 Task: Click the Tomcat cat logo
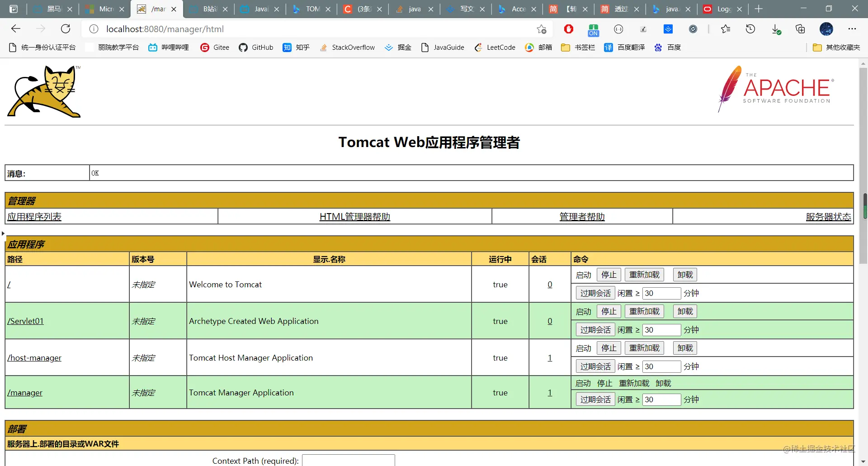click(x=44, y=92)
